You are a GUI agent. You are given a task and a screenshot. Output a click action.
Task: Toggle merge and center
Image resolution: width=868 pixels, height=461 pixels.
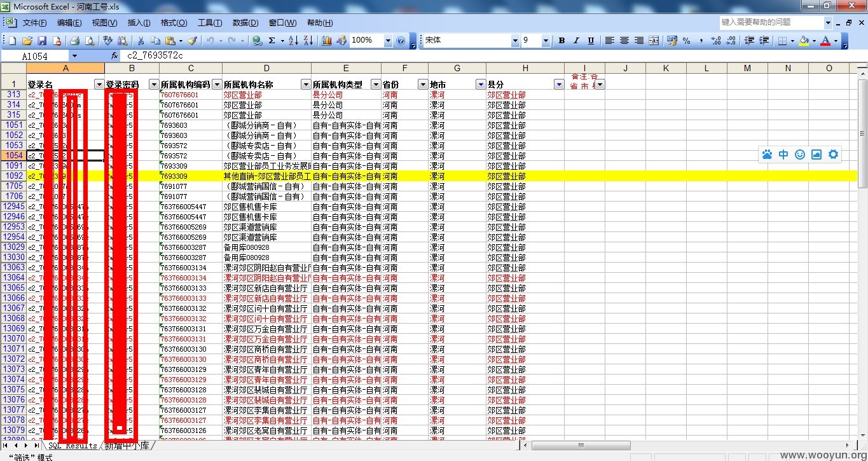654,41
